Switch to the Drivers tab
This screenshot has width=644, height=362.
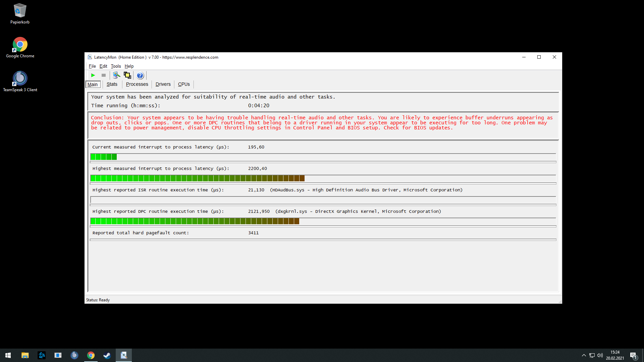(x=163, y=84)
